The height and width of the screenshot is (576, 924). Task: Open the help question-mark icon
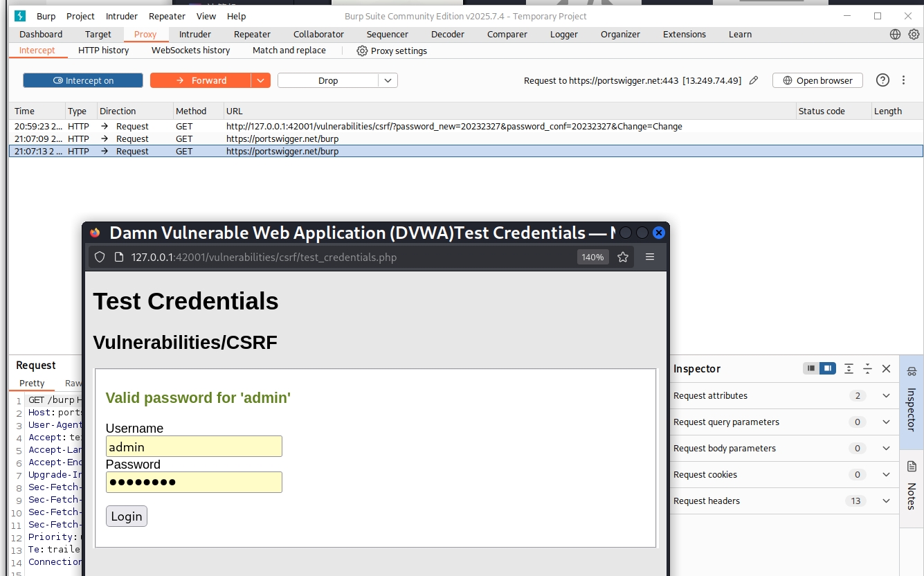882,80
